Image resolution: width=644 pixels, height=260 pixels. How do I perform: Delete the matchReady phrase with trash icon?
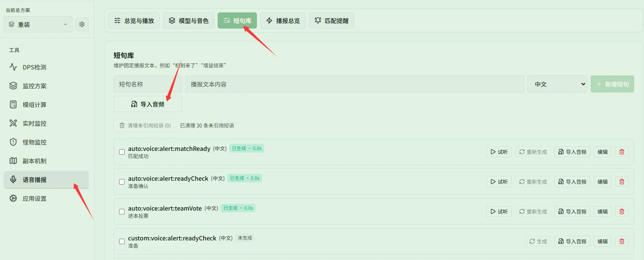pos(622,152)
